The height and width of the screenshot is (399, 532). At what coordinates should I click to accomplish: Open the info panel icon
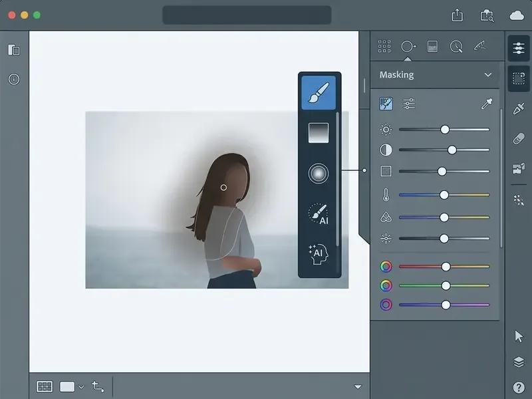click(14, 79)
